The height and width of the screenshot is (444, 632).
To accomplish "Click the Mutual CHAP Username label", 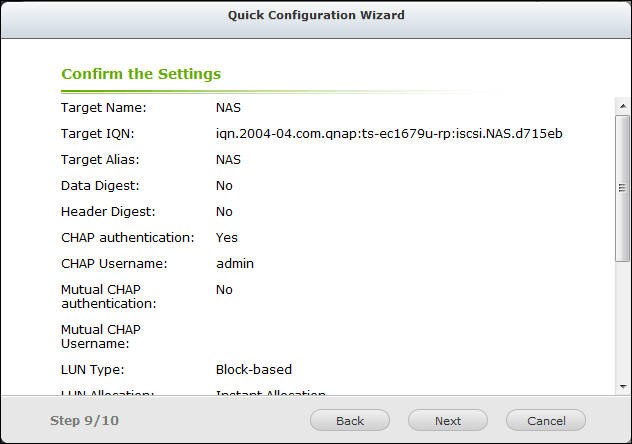I will (101, 336).
